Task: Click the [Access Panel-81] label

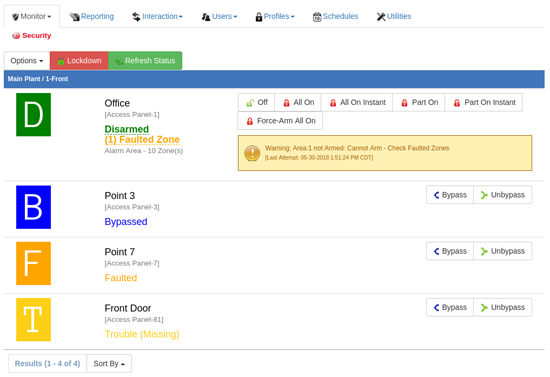Action: [134, 319]
